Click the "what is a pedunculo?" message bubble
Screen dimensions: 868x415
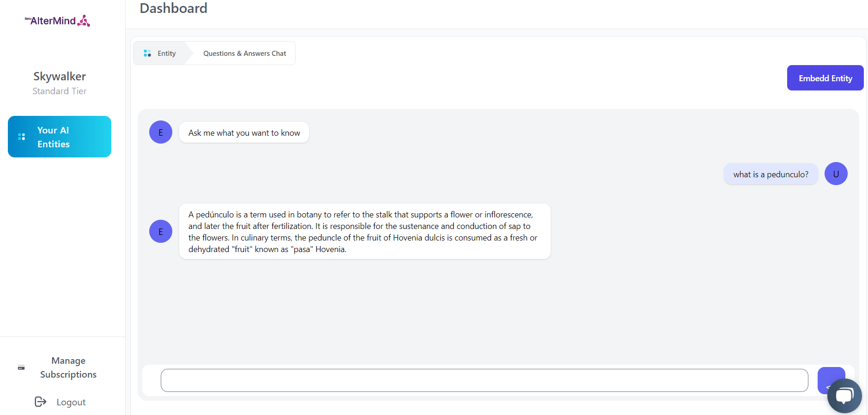click(x=771, y=174)
